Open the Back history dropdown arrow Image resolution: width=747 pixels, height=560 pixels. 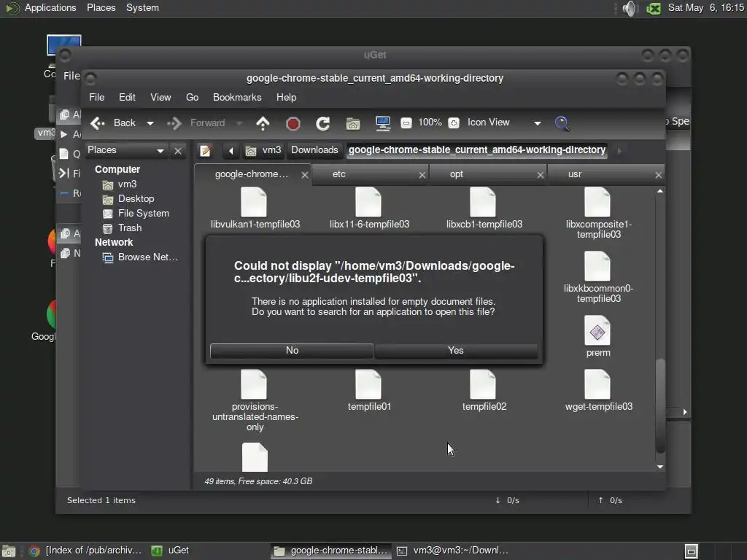pyautogui.click(x=150, y=123)
